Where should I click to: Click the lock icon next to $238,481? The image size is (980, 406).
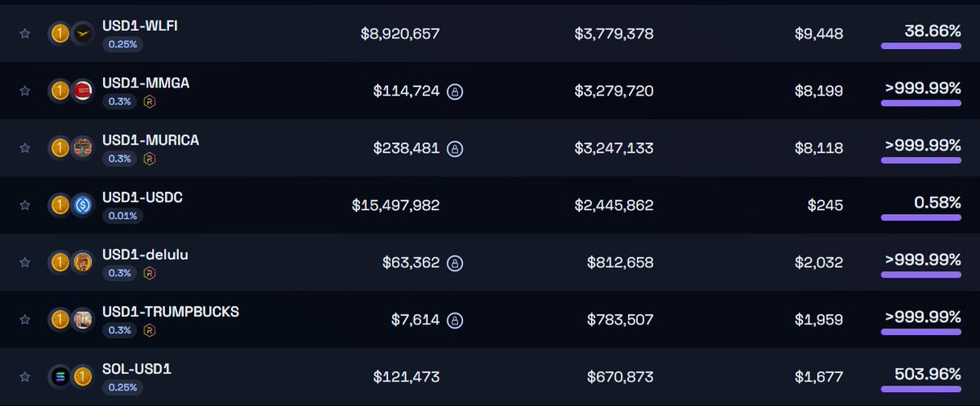tap(456, 149)
